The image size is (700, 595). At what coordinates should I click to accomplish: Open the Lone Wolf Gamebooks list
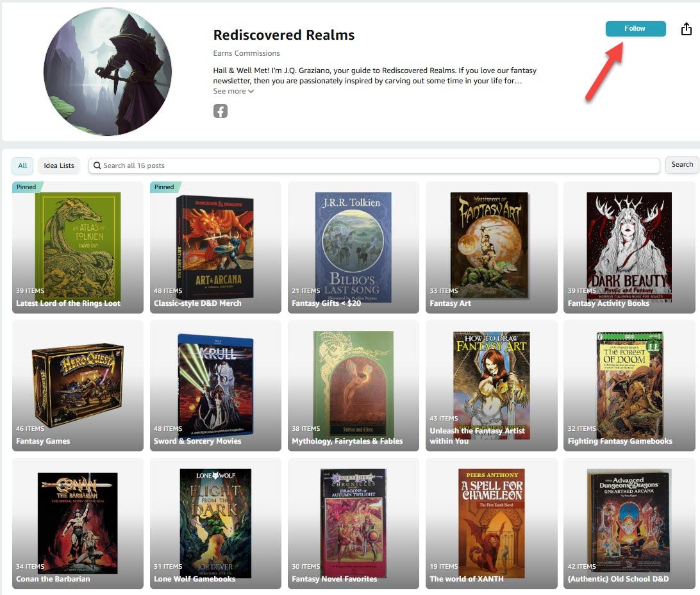click(215, 524)
